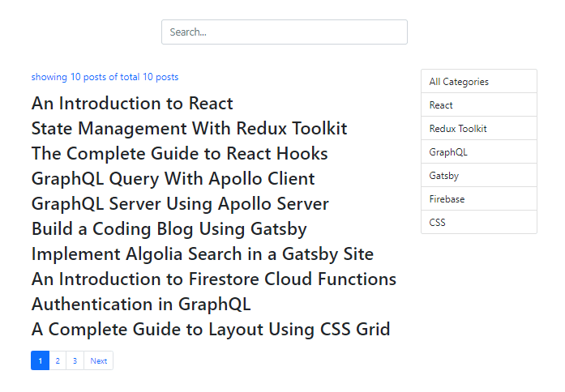Screen dimensions: 565x392
Task: Click the Next pagination button
Action: tap(99, 361)
